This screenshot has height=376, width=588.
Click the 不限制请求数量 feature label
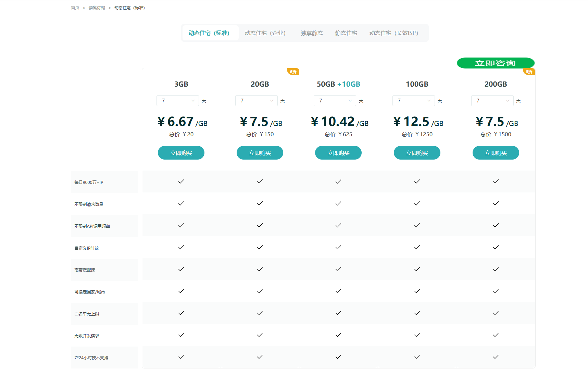[x=89, y=204]
